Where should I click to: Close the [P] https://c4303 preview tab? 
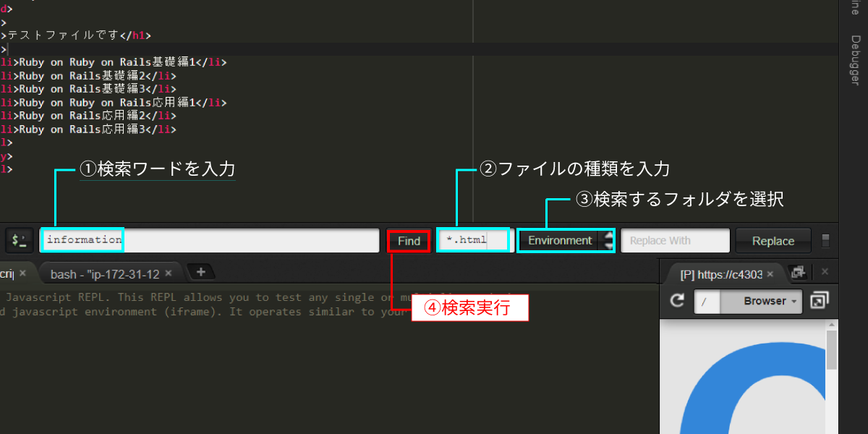coord(770,273)
